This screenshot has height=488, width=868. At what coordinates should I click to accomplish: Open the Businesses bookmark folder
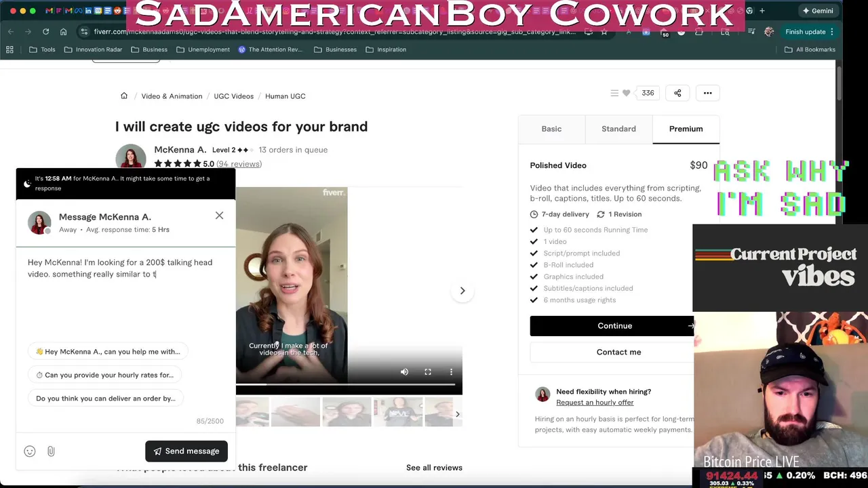coord(335,49)
